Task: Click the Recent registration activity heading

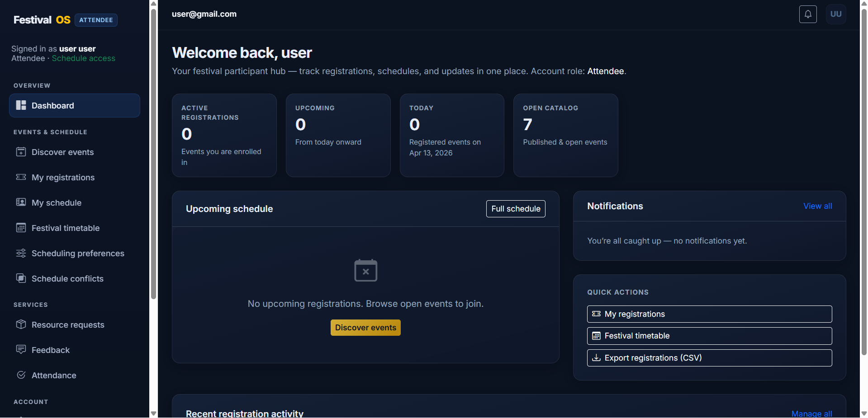Action: (245, 413)
